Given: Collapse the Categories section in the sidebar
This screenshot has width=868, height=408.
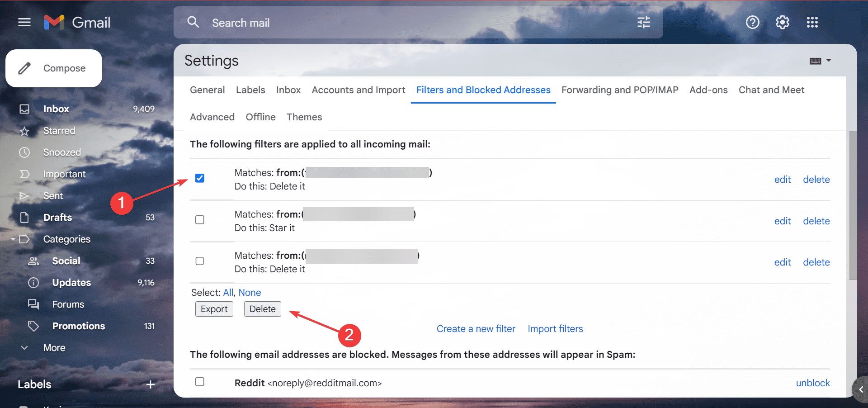Looking at the screenshot, I should (14, 239).
